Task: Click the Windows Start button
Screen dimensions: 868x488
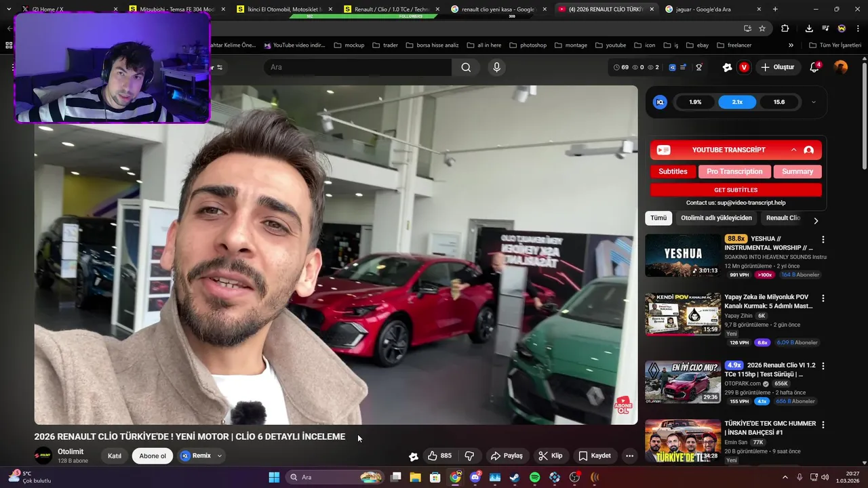Action: coord(274,477)
